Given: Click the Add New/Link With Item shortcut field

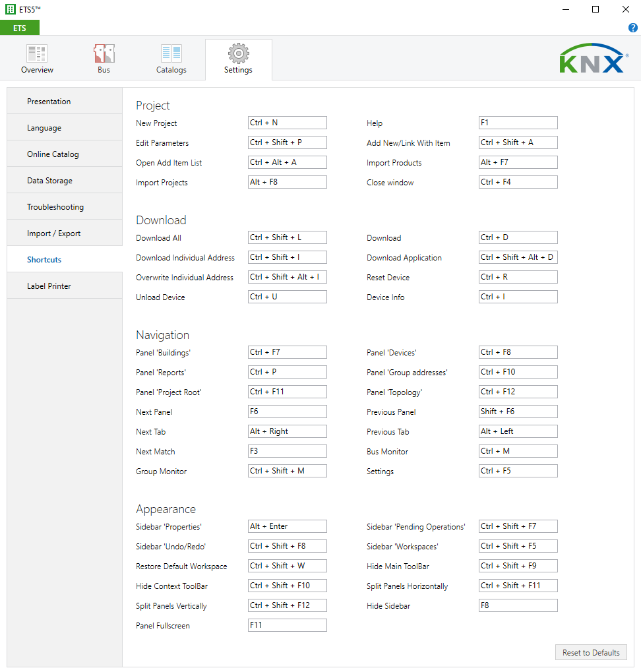Looking at the screenshot, I should pyautogui.click(x=518, y=142).
